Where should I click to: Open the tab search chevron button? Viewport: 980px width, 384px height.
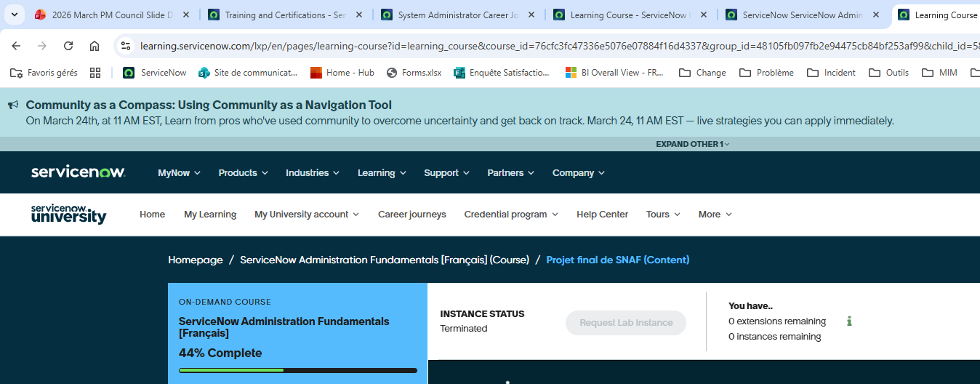pyautogui.click(x=14, y=15)
